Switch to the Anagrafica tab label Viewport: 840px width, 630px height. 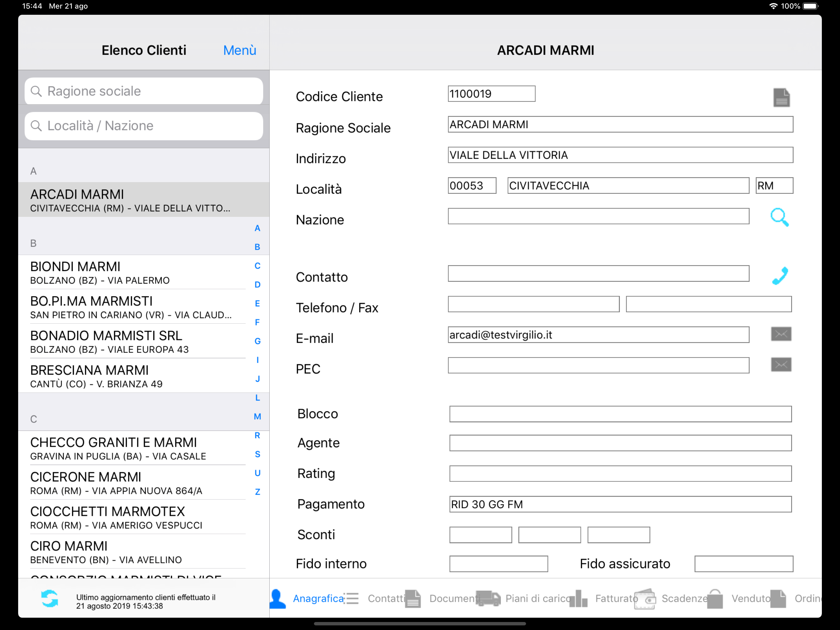(x=318, y=598)
